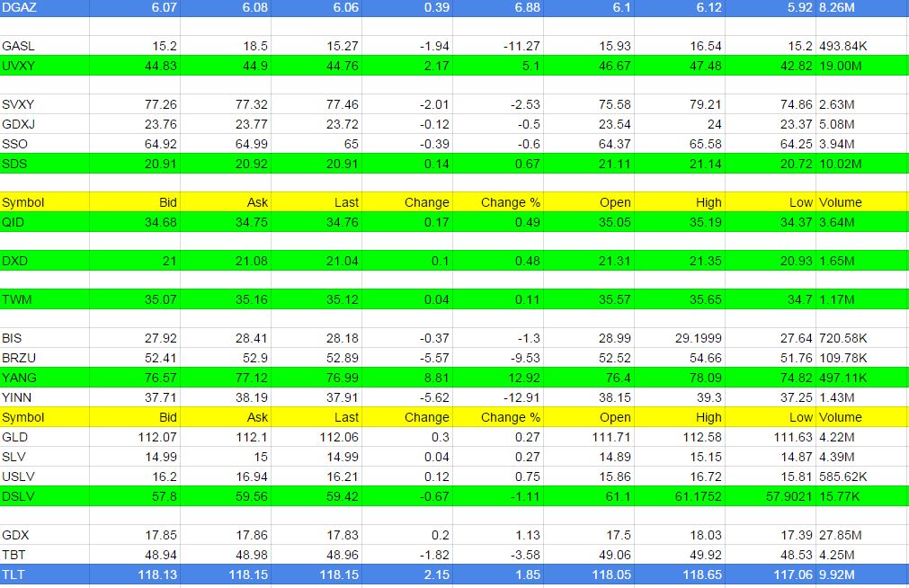Click the YINN change percent -12.91 cell

click(498, 397)
